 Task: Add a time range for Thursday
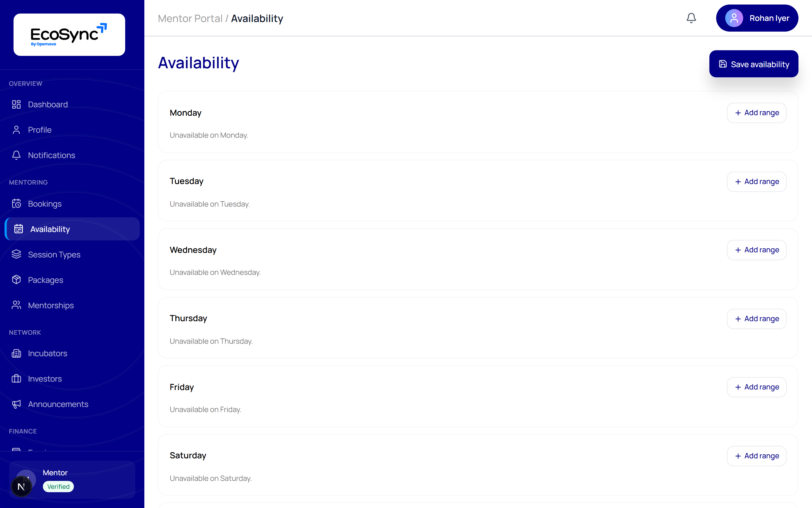pyautogui.click(x=757, y=319)
